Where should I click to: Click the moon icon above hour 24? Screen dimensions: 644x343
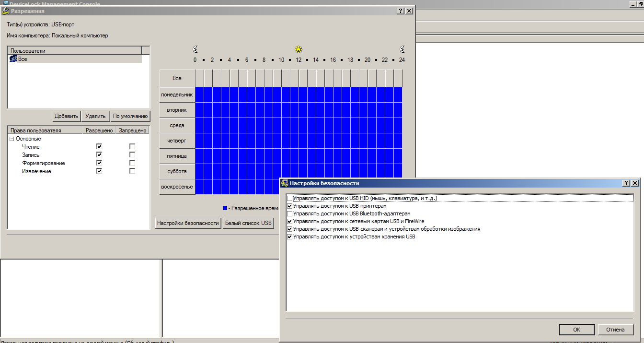click(x=402, y=49)
